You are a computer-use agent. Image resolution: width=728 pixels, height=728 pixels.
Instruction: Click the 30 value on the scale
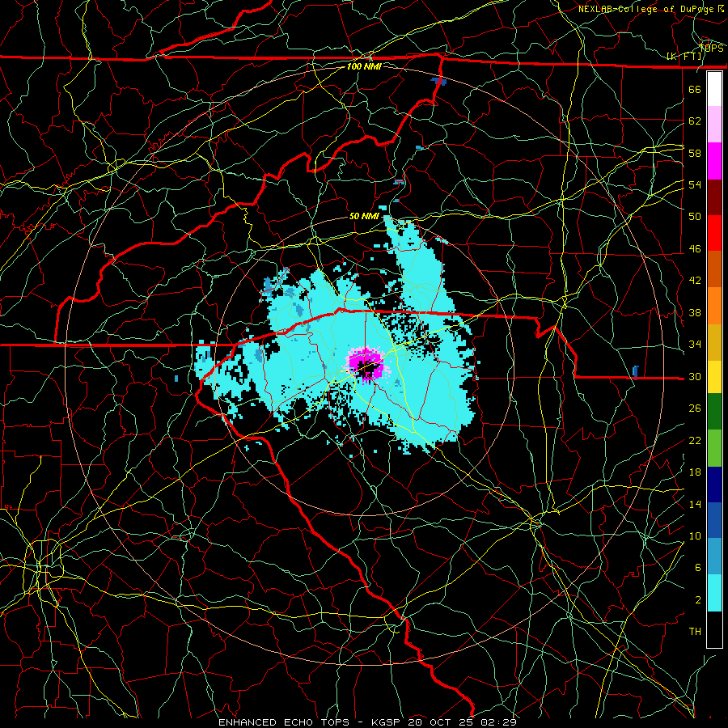[x=695, y=376]
